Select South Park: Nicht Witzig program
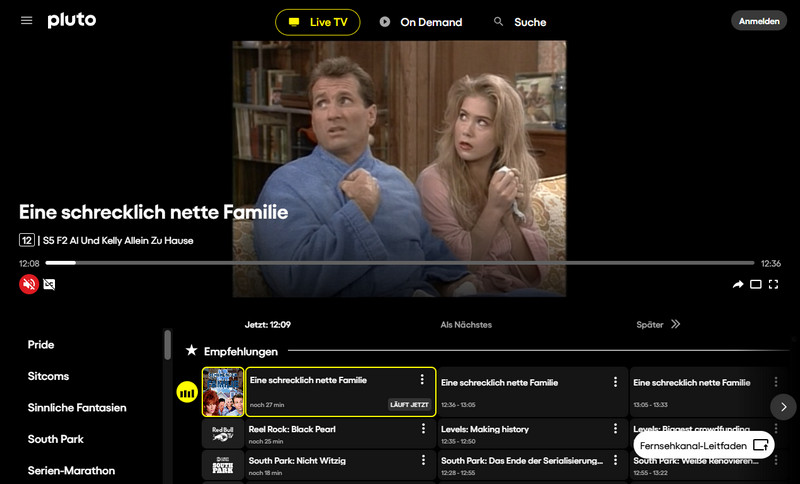 click(340, 465)
